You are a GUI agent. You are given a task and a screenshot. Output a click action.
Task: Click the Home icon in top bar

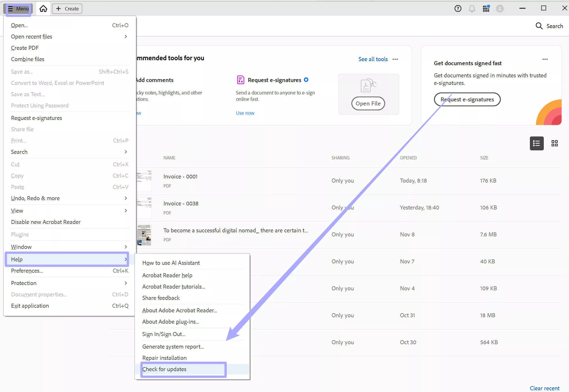[x=43, y=9]
